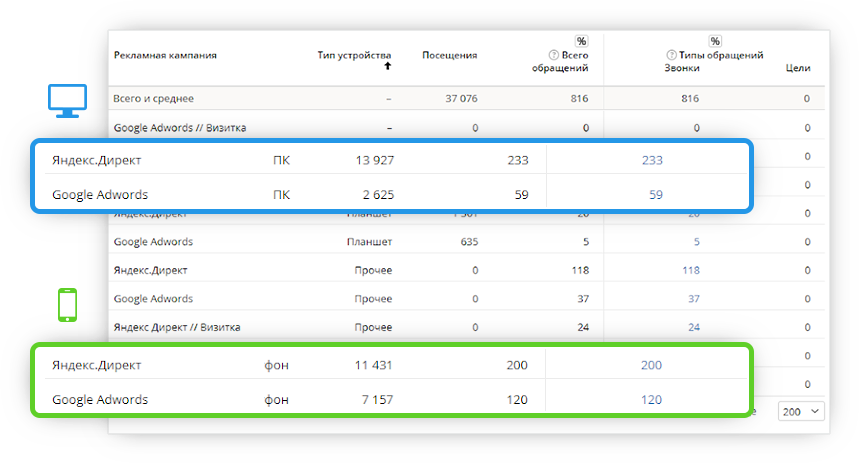This screenshot has width=859, height=463.
Task: Select Яндекс Директ // Визитка campaign name
Action: (x=177, y=327)
